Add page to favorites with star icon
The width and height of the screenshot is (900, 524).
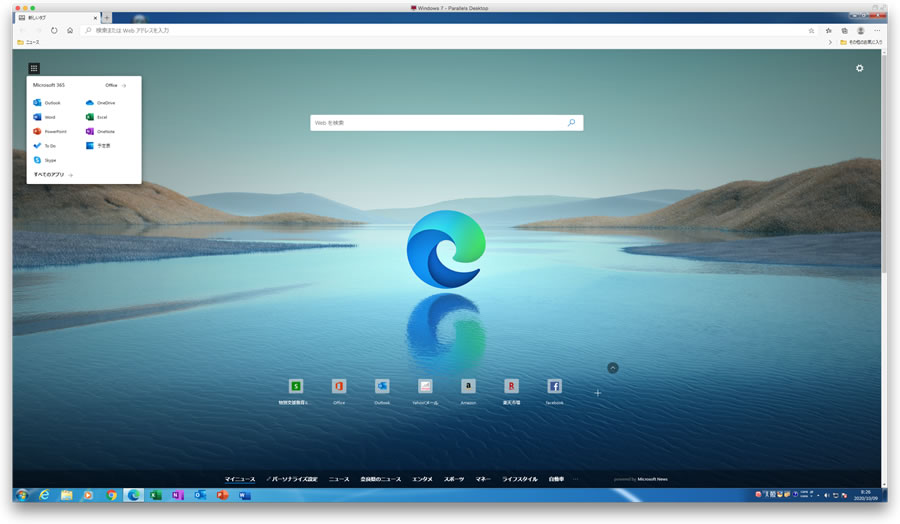pyautogui.click(x=811, y=30)
